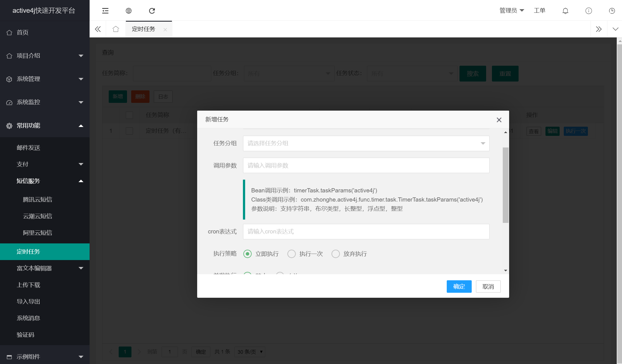622x364 pixels.
Task: Click the refresh page icon
Action: point(152,11)
